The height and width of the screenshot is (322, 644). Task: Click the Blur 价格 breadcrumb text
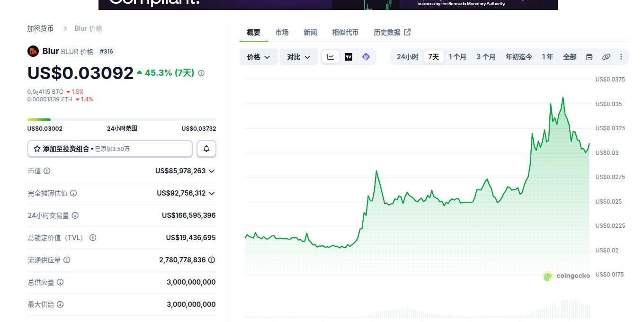tap(88, 28)
